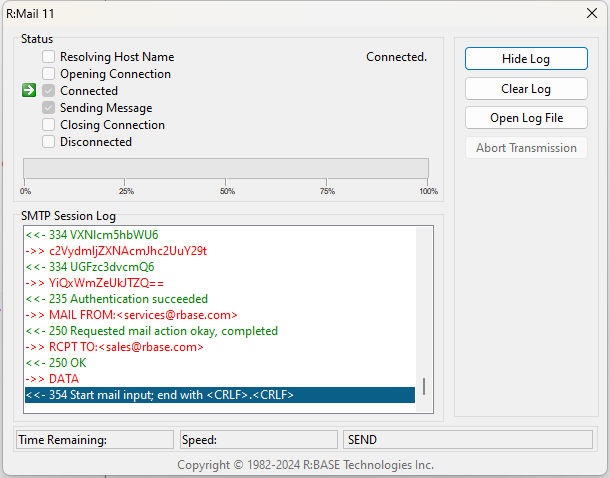Click the 'SMTP Session Log' group title
Screen dimensions: 610x478
click(x=68, y=216)
